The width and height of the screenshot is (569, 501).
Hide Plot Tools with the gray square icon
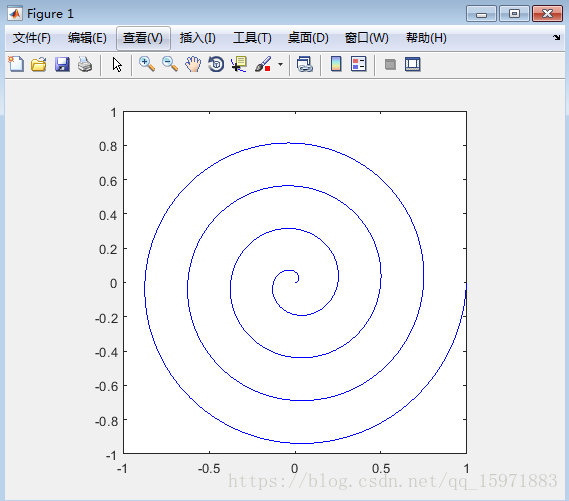pos(390,65)
